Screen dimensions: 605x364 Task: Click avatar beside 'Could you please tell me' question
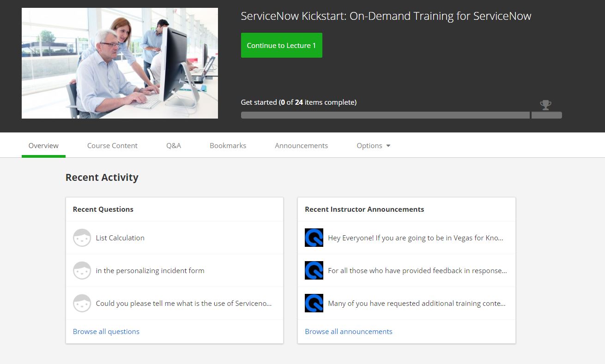pos(82,303)
